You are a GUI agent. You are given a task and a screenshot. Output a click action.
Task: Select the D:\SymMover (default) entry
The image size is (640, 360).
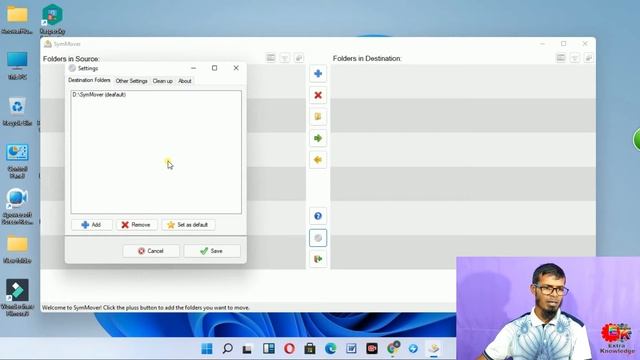tap(99, 95)
